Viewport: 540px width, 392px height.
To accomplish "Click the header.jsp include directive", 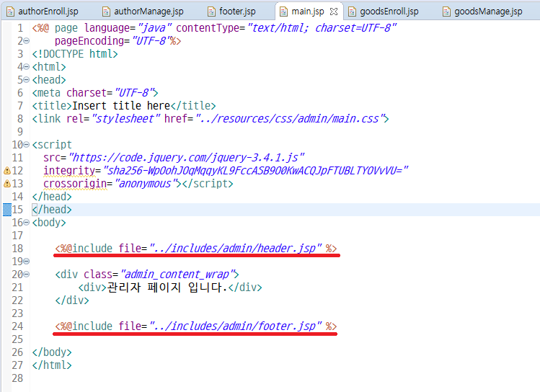I will coord(196,249).
